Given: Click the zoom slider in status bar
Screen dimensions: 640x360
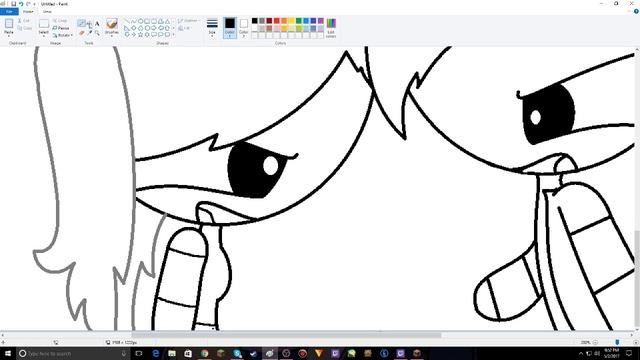Looking at the screenshot, I should click(617, 342).
